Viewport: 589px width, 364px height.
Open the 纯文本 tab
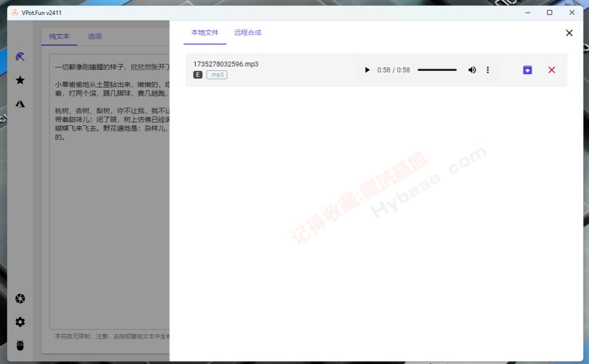59,37
